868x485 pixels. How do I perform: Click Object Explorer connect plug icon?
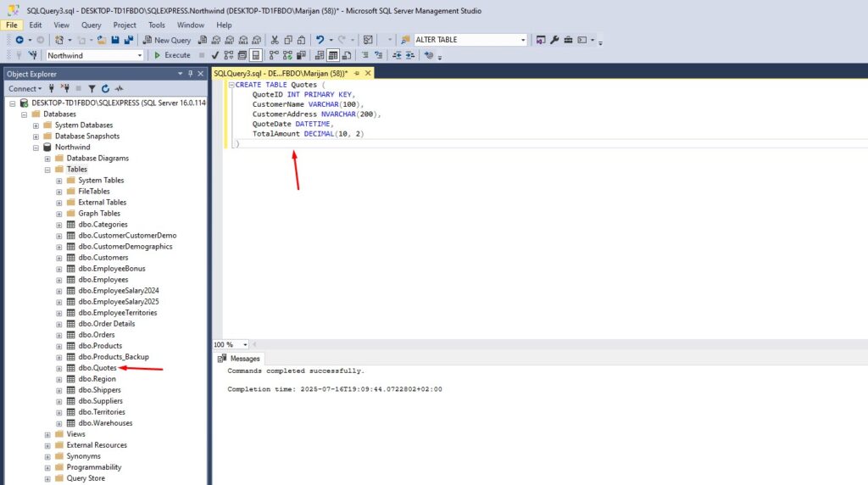coord(52,88)
